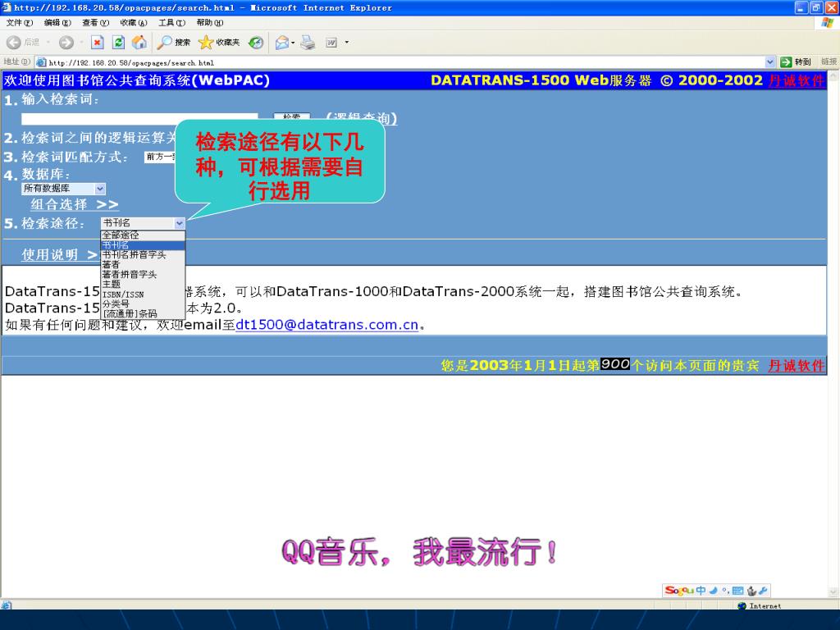Click the Mail envelope toolbar icon
This screenshot has height=630, width=840.
(282, 43)
